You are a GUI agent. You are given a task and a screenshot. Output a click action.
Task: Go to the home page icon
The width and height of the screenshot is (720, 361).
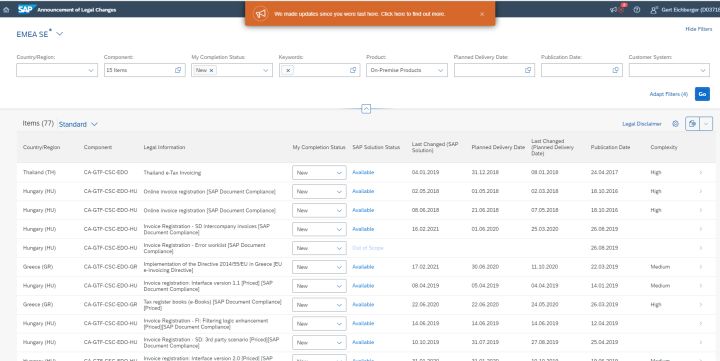6,10
